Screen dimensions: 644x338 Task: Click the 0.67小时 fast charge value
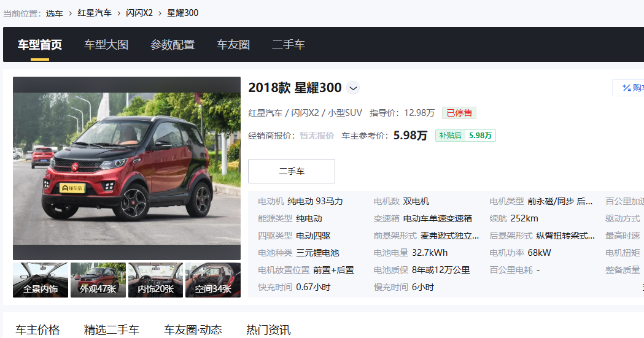[313, 288]
